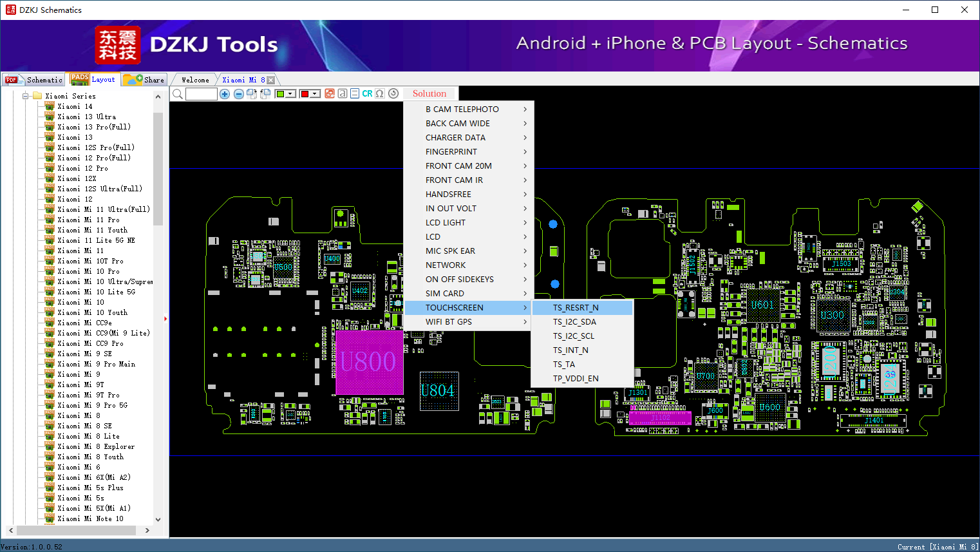Click the letter 'a' text toolbar icon

[343, 93]
